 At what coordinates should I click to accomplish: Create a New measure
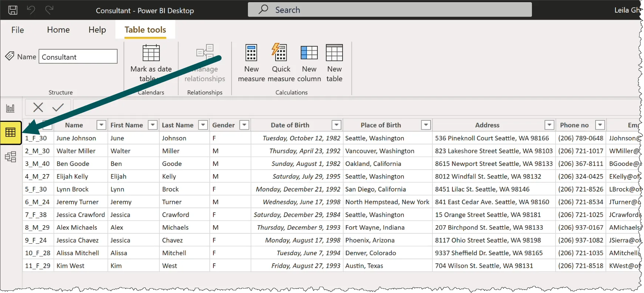click(251, 63)
